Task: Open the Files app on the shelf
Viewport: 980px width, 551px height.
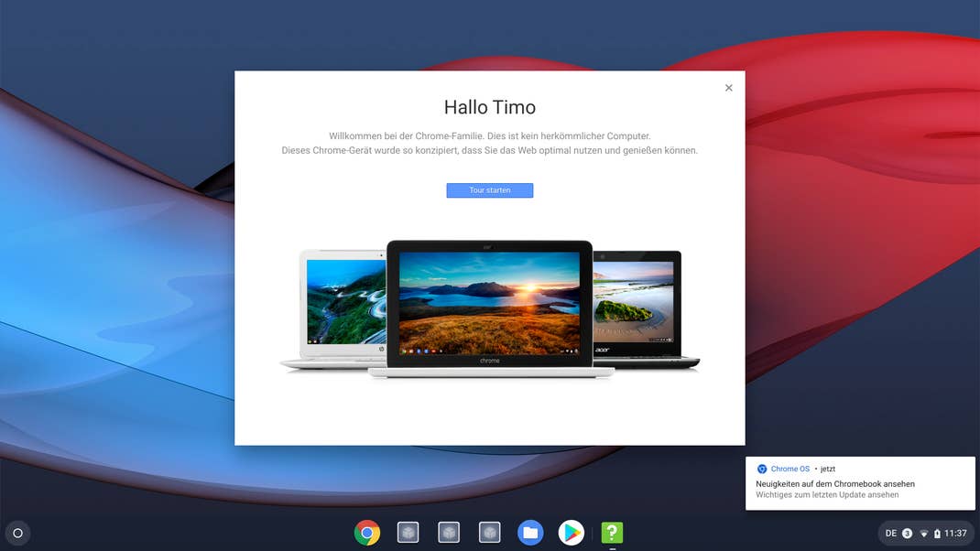Action: click(530, 533)
